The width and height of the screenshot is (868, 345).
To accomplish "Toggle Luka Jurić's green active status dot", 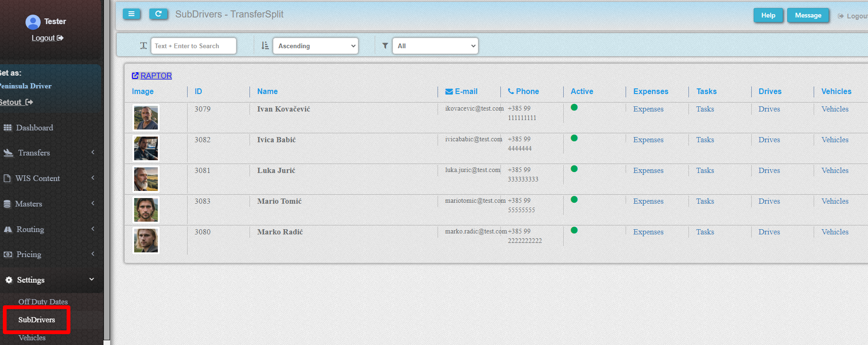I will click(x=574, y=169).
